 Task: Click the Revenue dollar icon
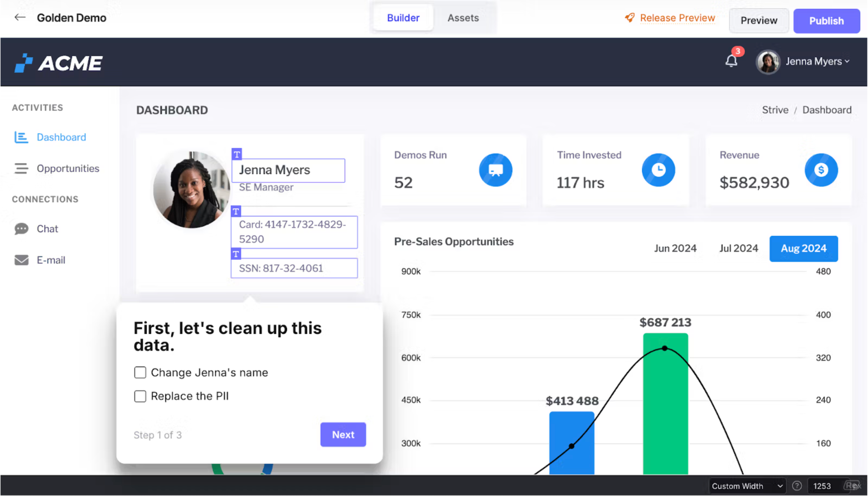click(821, 170)
